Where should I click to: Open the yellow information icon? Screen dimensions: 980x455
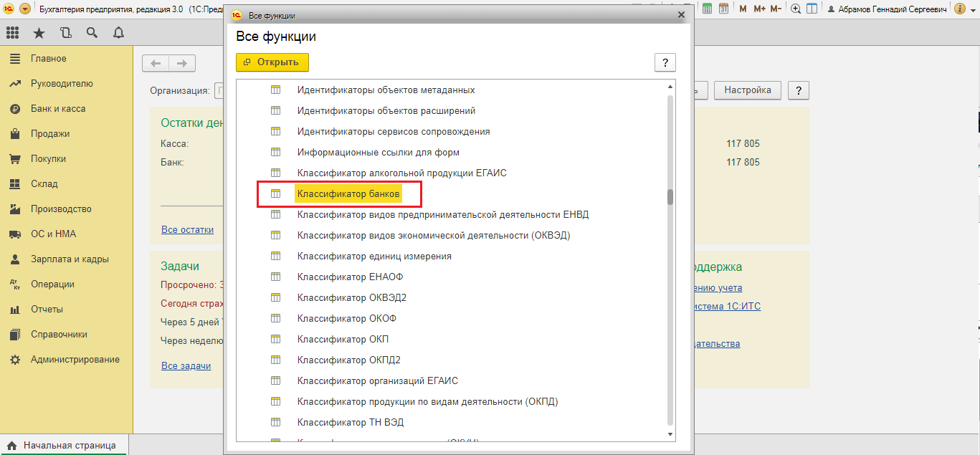[x=960, y=9]
